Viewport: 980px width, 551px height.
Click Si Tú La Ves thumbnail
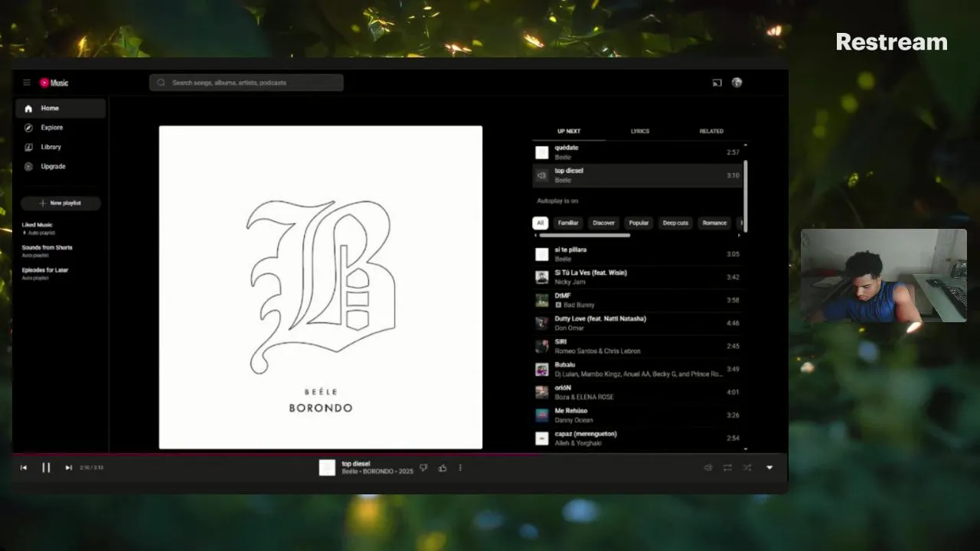point(542,277)
